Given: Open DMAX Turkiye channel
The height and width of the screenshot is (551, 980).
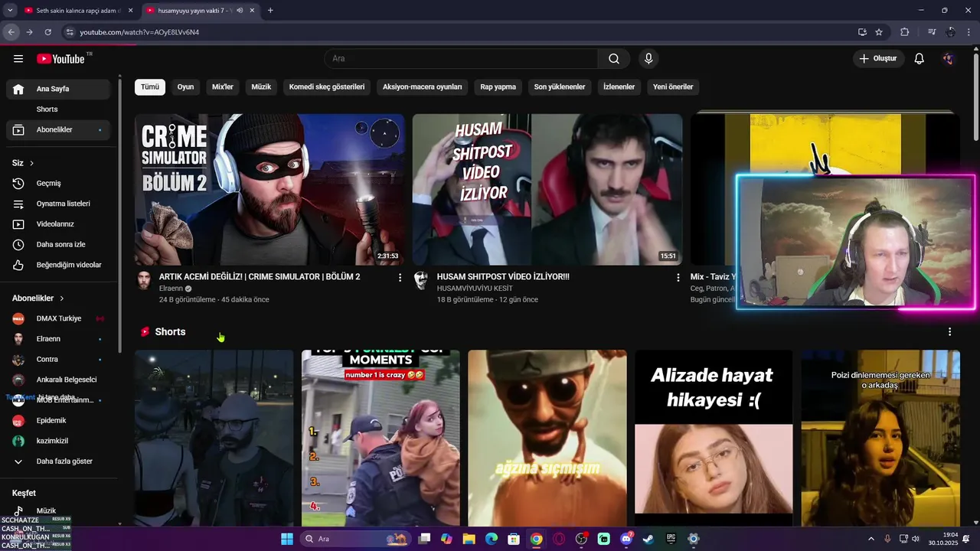Looking at the screenshot, I should pos(58,318).
